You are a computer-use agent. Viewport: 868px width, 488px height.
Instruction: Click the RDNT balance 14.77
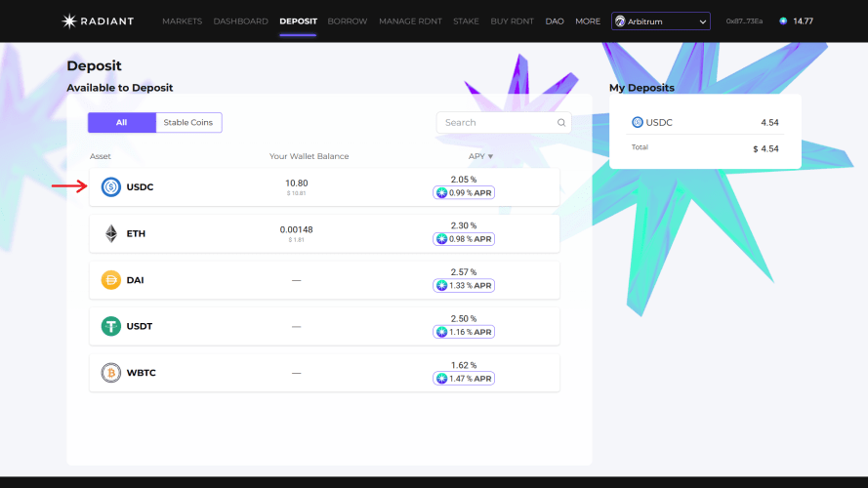click(803, 21)
